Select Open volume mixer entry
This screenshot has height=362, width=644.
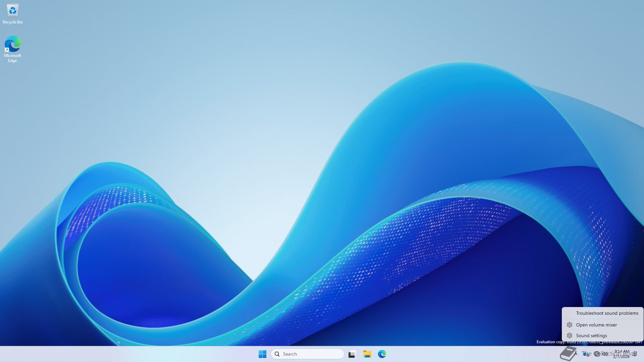pyautogui.click(x=596, y=325)
